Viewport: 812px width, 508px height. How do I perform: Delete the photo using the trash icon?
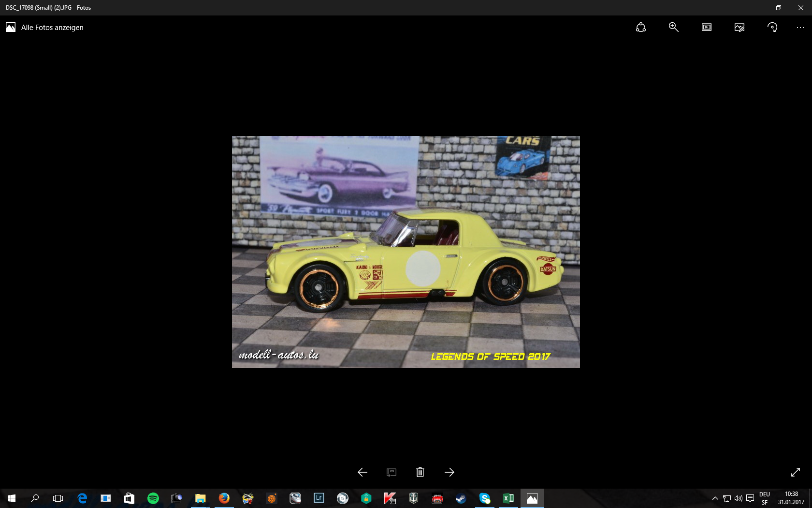pyautogui.click(x=420, y=472)
